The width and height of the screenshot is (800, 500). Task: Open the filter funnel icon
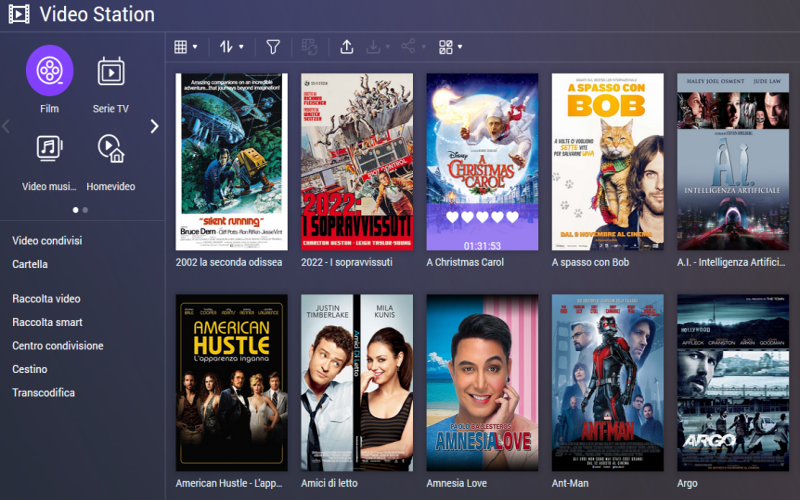coord(273,47)
